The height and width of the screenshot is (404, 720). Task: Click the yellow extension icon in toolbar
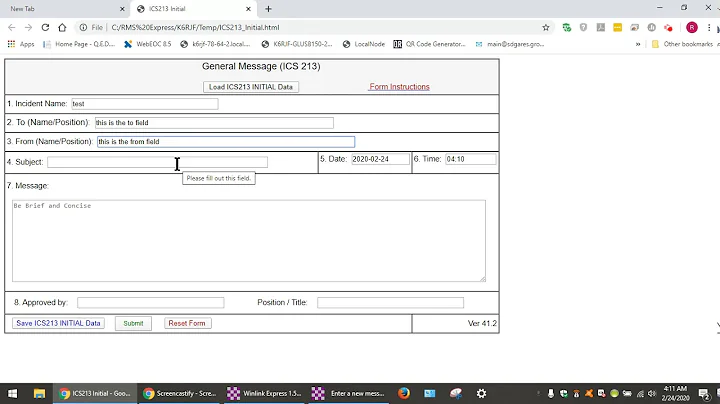[x=618, y=28]
